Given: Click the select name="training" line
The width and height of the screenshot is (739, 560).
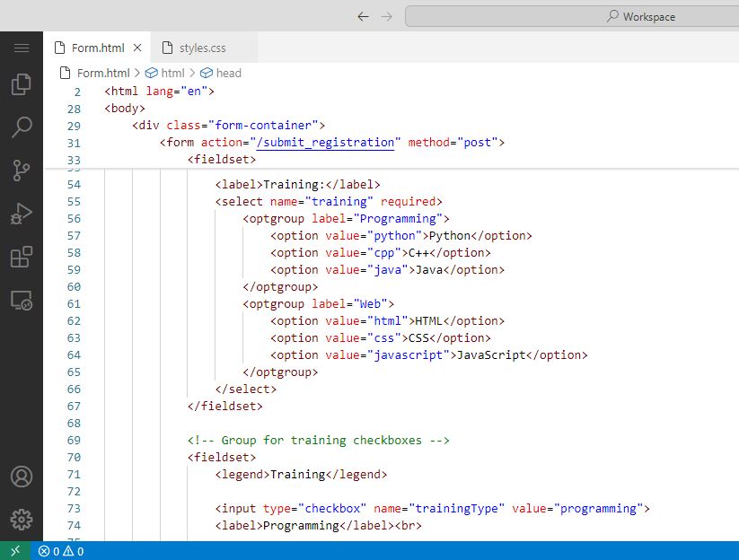Looking at the screenshot, I should point(329,202).
